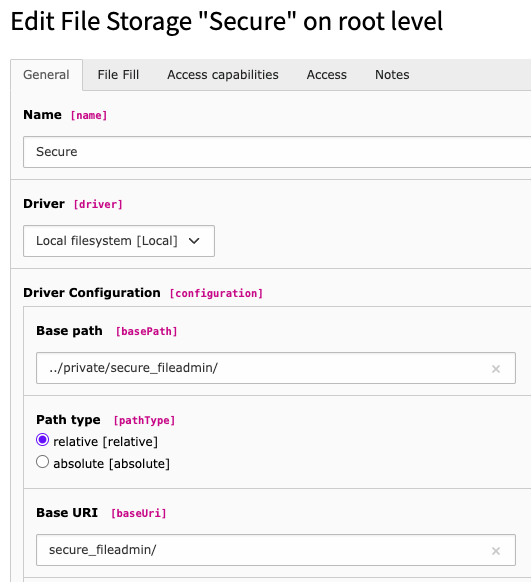Click the Name field containing Secure

(x=277, y=152)
